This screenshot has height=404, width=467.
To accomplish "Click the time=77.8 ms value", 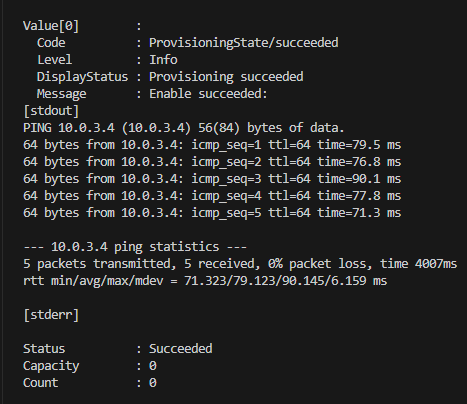I will point(359,196).
